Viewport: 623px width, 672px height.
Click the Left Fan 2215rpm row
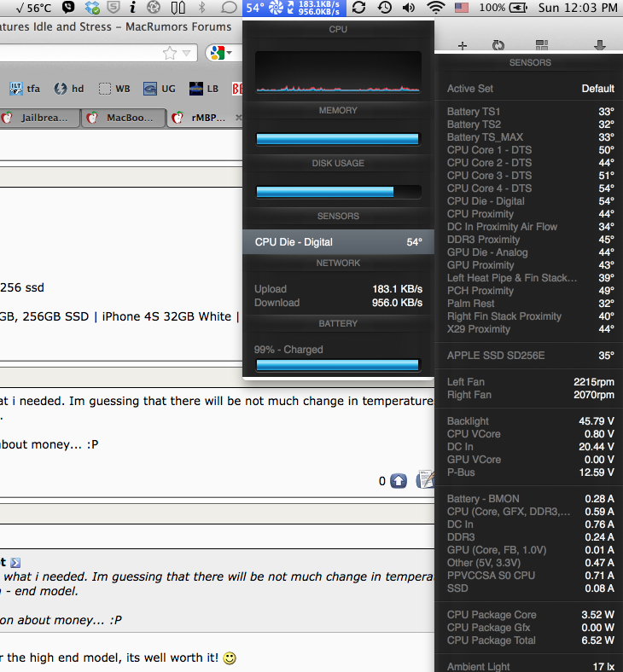click(x=530, y=382)
